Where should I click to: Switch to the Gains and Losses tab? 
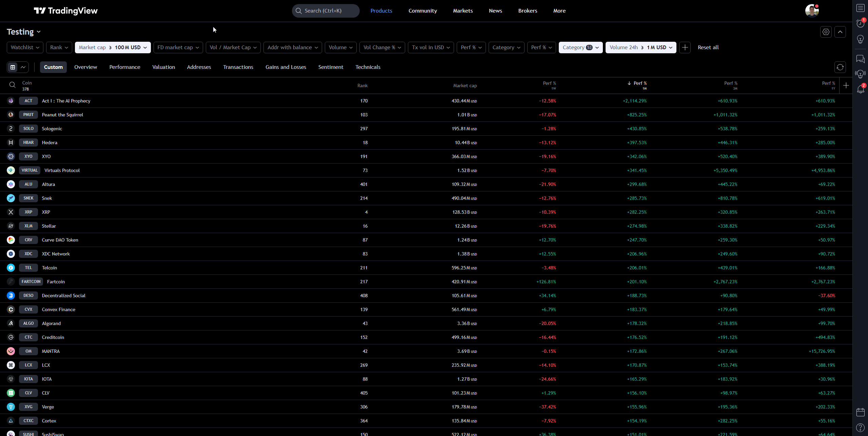pos(286,67)
